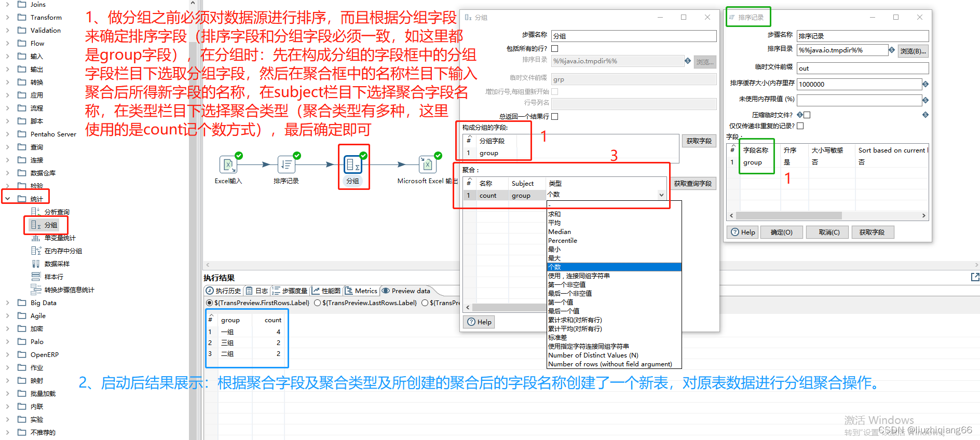The height and width of the screenshot is (440, 980).
Task: Open the 类型 dropdown arrow in 聚合 row
Action: point(661,195)
